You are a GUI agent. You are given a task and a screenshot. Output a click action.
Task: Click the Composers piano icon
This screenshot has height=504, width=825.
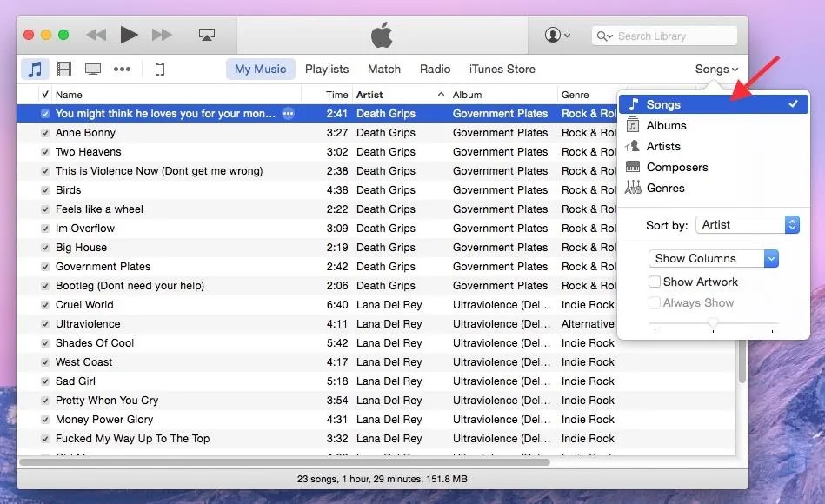[x=633, y=167]
